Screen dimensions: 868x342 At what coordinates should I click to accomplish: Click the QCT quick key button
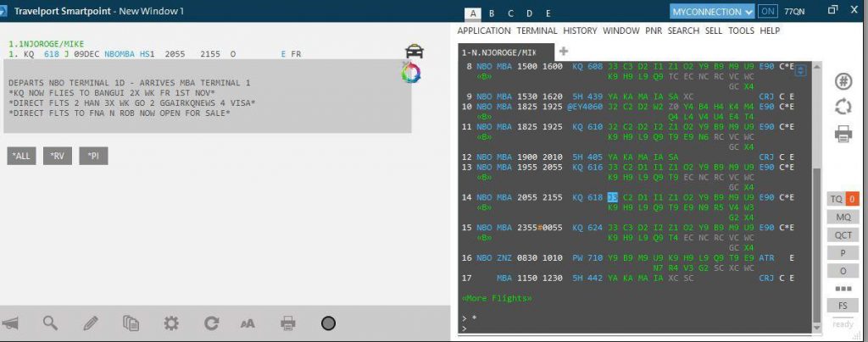pyautogui.click(x=843, y=234)
